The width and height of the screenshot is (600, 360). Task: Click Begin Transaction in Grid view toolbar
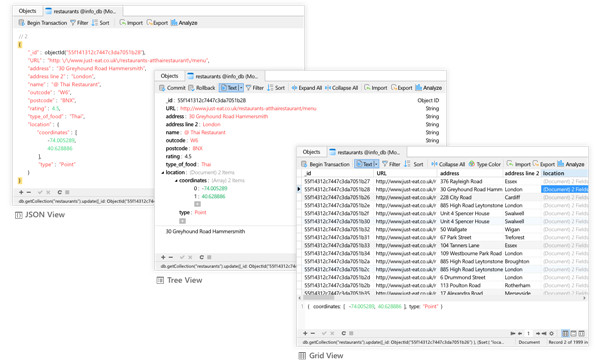(325, 164)
